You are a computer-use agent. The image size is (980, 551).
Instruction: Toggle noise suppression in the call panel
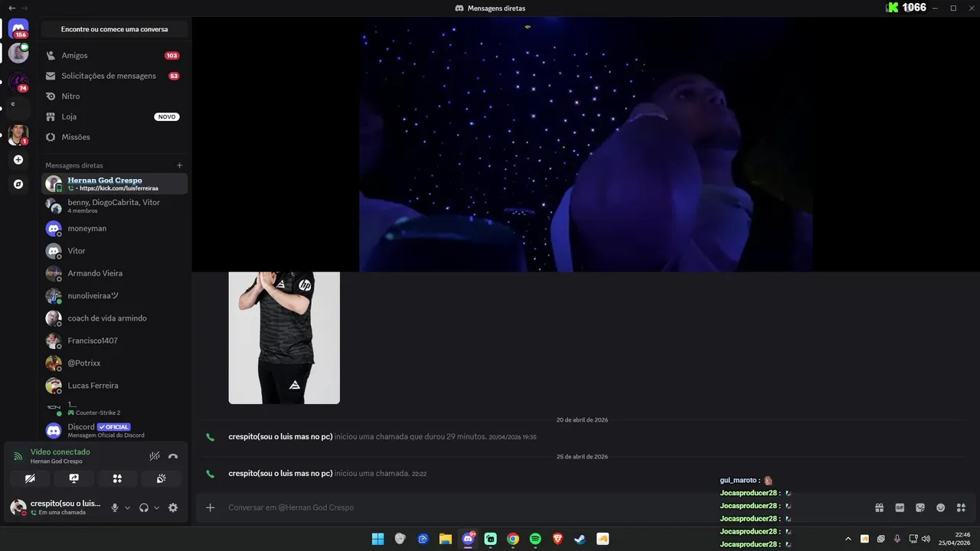pos(155,456)
